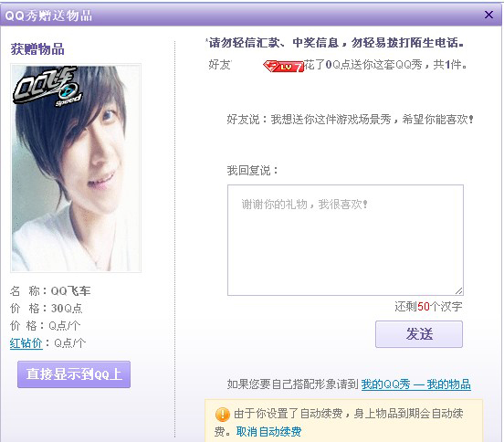Click 取消自动续费 link

(268, 431)
